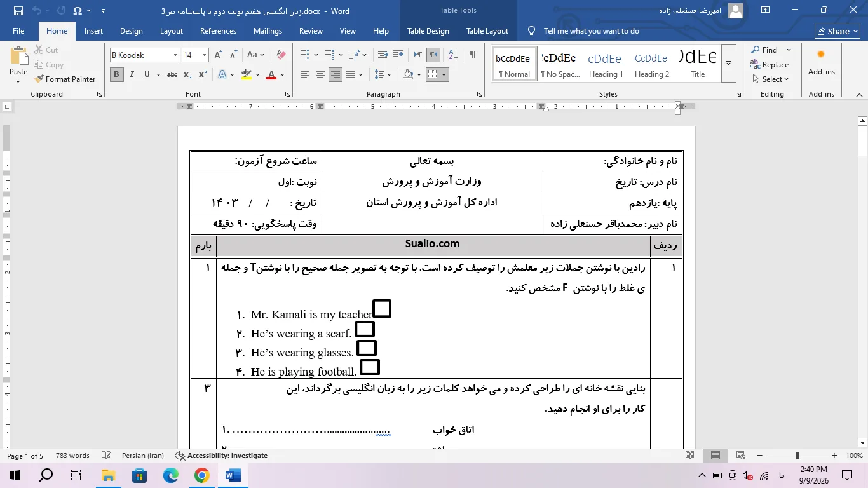Open the References tab
This screenshot has width=868, height=488.
pyautogui.click(x=218, y=31)
